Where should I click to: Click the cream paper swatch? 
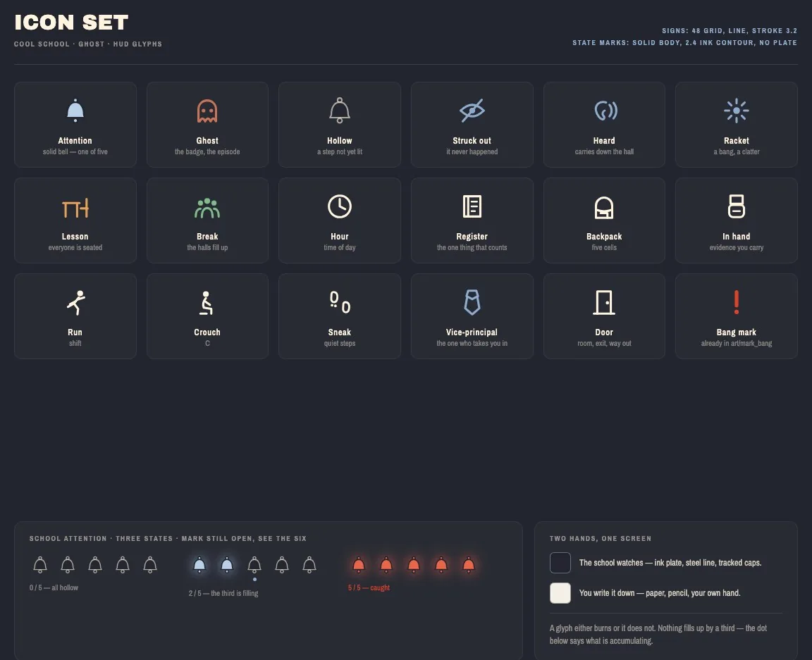coord(560,593)
